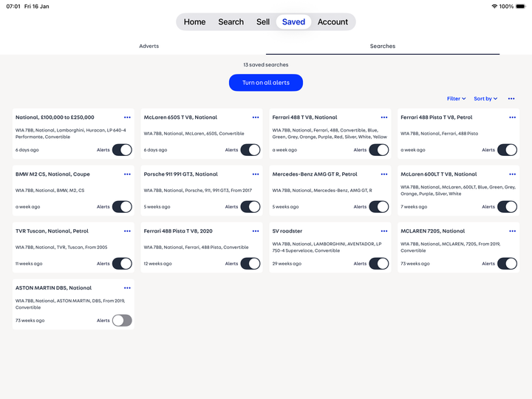This screenshot has width=532, height=399.
Task: Go to the Search section
Action: 231,22
